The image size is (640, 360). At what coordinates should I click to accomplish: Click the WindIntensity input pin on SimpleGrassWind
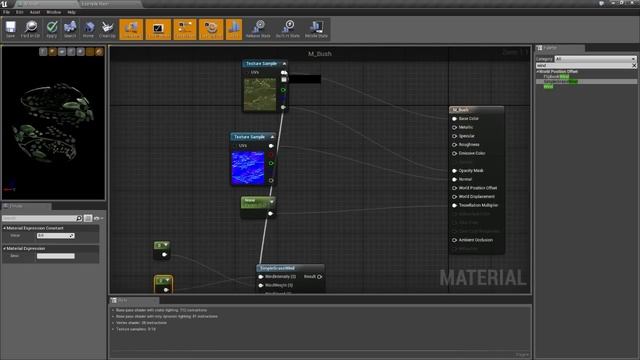(261, 277)
